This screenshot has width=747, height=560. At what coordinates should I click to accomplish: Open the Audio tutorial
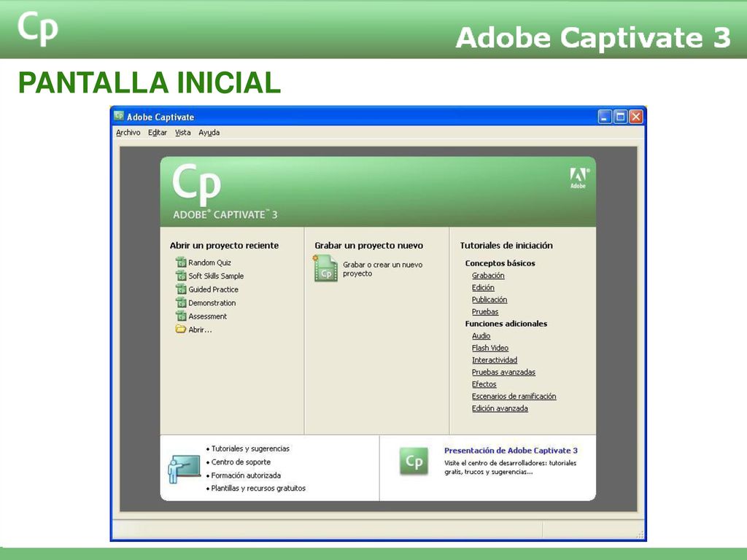(x=481, y=335)
